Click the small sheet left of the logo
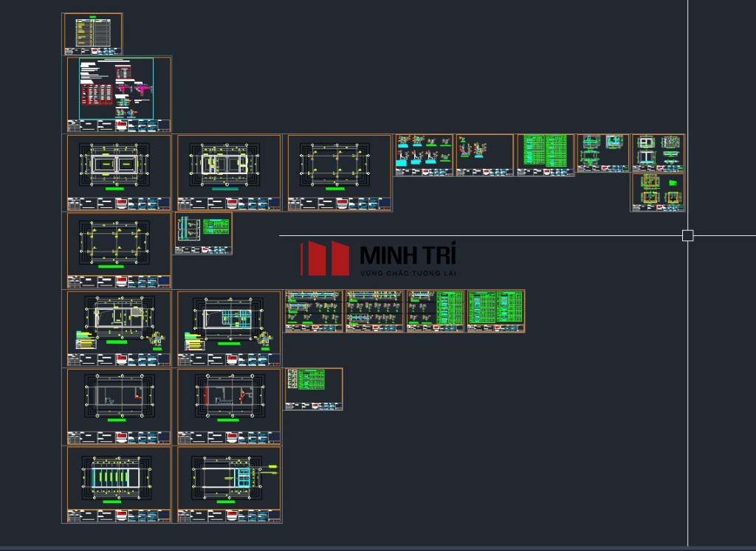This screenshot has width=756, height=551. (203, 234)
